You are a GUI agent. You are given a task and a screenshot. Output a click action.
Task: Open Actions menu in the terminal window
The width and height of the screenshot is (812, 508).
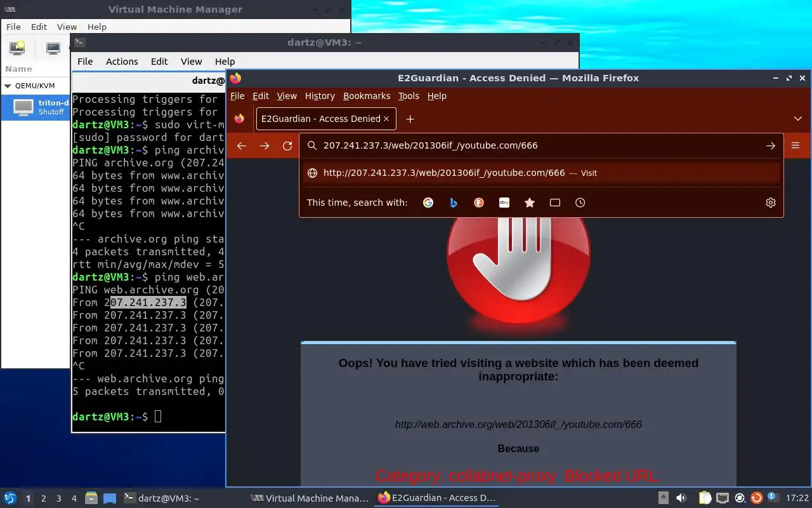(x=122, y=62)
